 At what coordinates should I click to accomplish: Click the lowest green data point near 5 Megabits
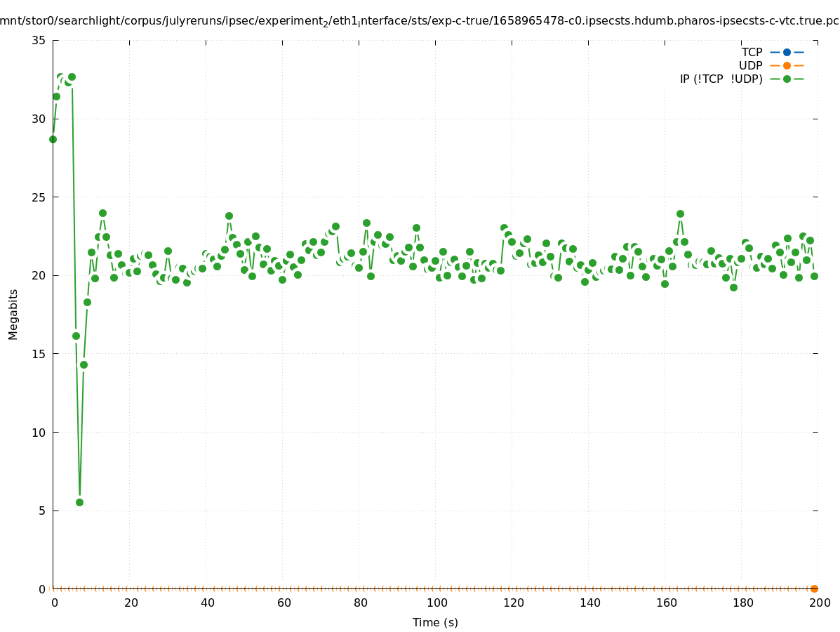[x=79, y=502]
